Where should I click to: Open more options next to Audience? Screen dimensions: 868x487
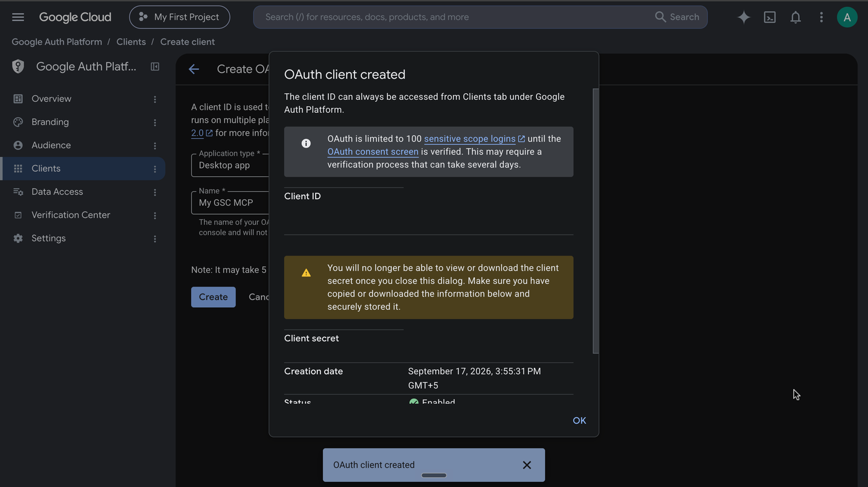[x=155, y=146]
